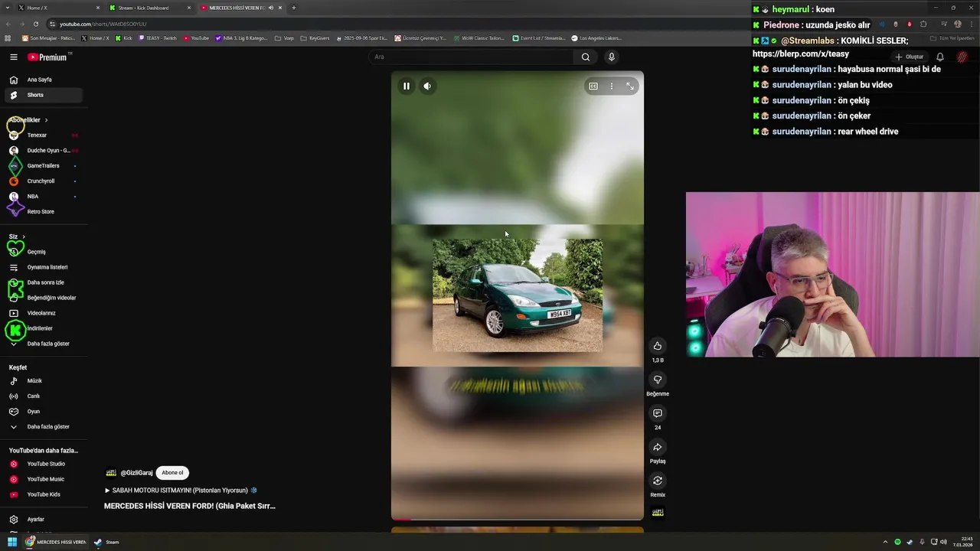The width and height of the screenshot is (980, 551).
Task: Open a new browser tab
Action: [293, 8]
